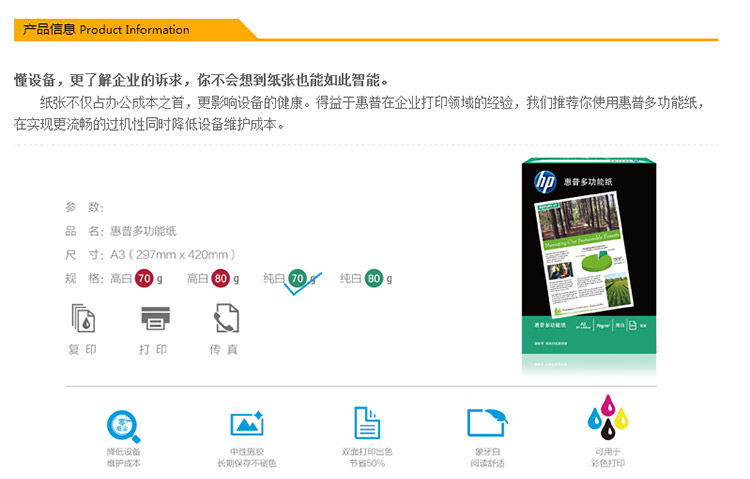Select the 高白 80g paper option
750x479 pixels.
tap(220, 278)
